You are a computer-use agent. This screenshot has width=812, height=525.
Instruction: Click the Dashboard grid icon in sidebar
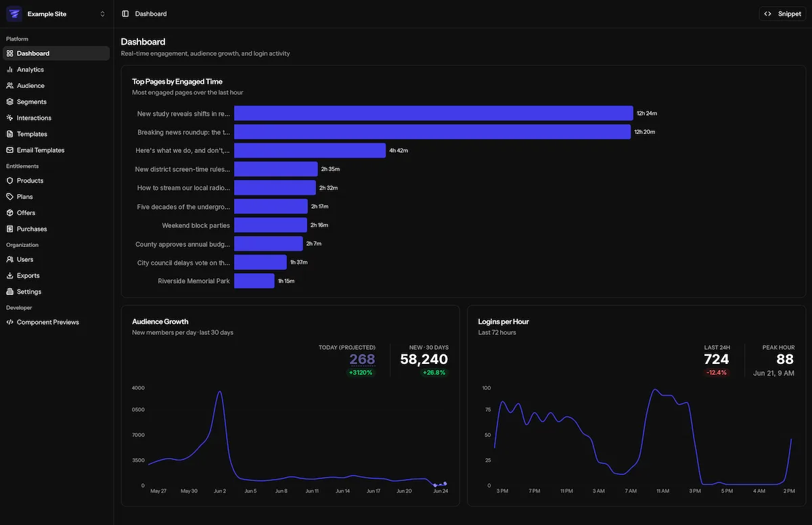(x=10, y=53)
